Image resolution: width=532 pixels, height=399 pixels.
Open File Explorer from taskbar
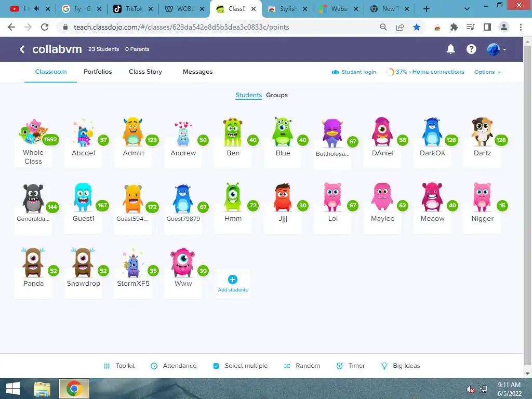pyautogui.click(x=42, y=389)
